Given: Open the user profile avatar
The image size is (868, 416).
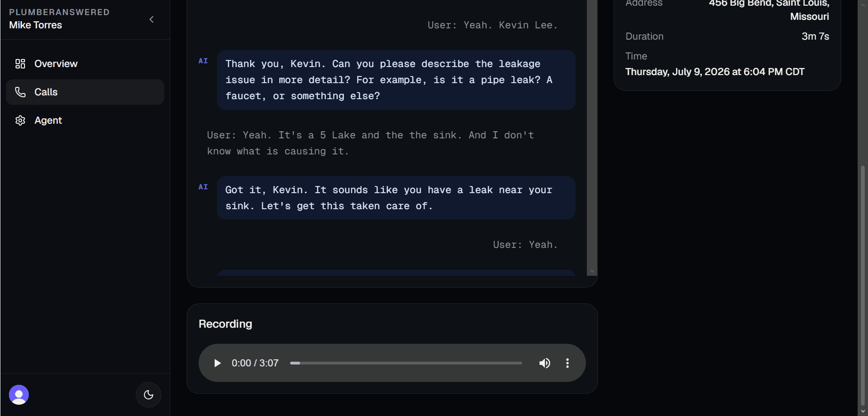Looking at the screenshot, I should (19, 395).
